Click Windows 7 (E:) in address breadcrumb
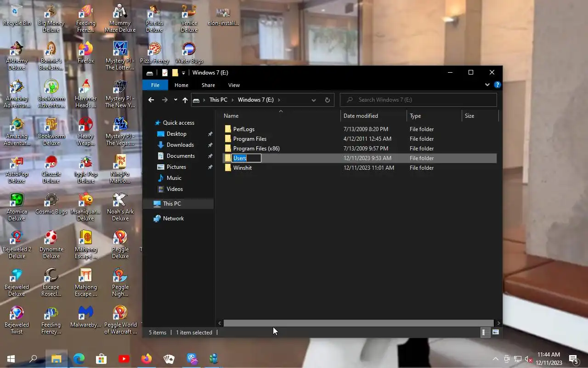The image size is (588, 368). tap(255, 100)
